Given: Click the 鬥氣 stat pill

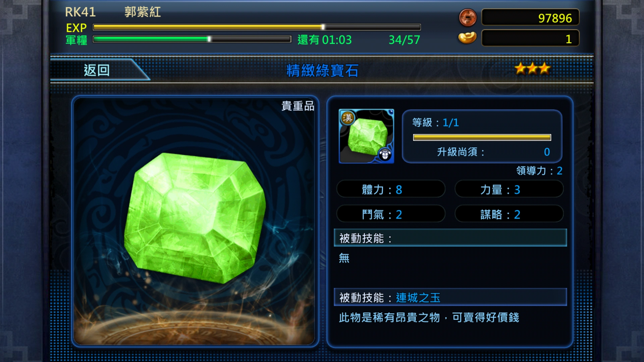Looking at the screenshot, I should [x=391, y=214].
